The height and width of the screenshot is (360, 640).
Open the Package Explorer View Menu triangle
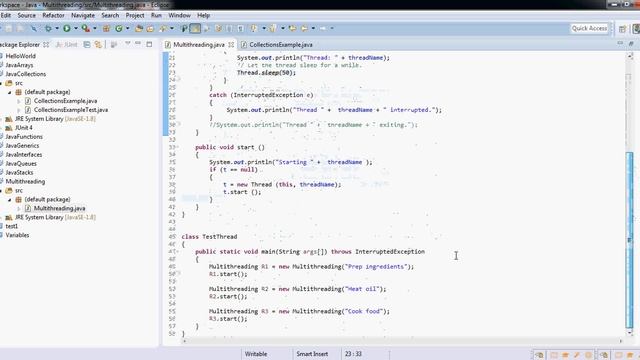[127, 43]
